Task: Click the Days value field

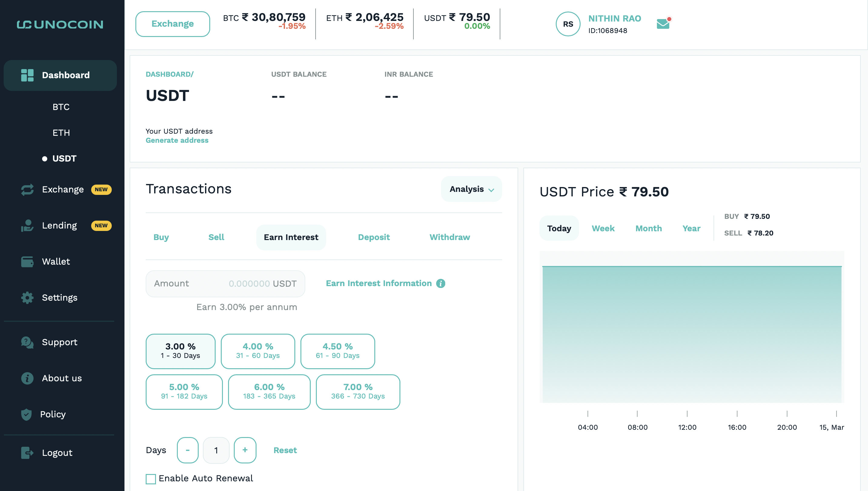Action: tap(216, 450)
